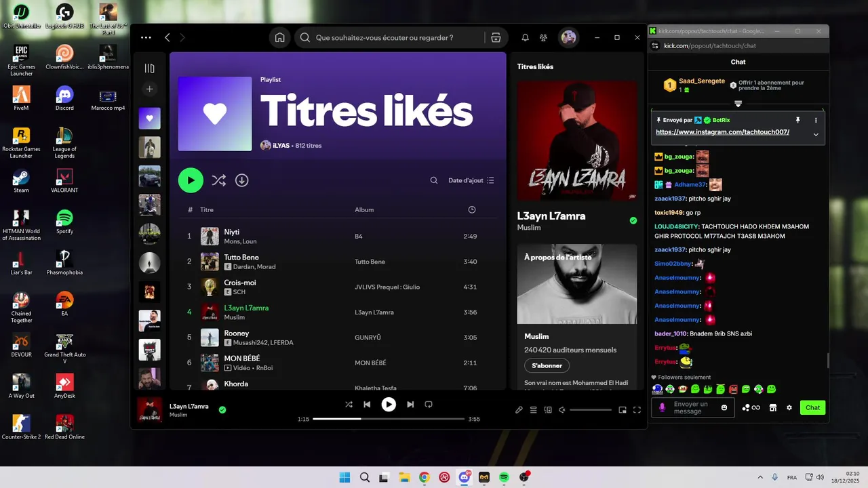Image resolution: width=868 pixels, height=488 pixels.
Task: Open Friend Activity icon in Spotify
Action: 543,38
